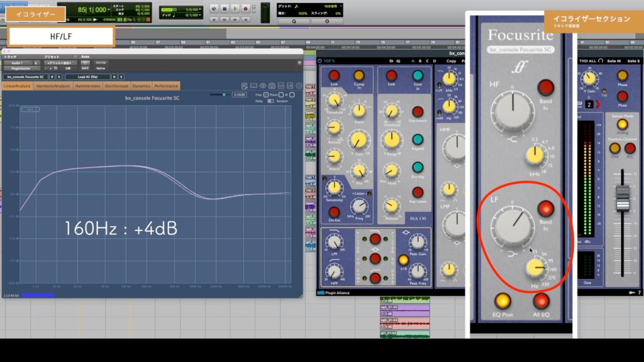Screen dimensions: 644x362
Task: Open the Load #2 (file) slot
Action: pyautogui.click(x=88, y=77)
